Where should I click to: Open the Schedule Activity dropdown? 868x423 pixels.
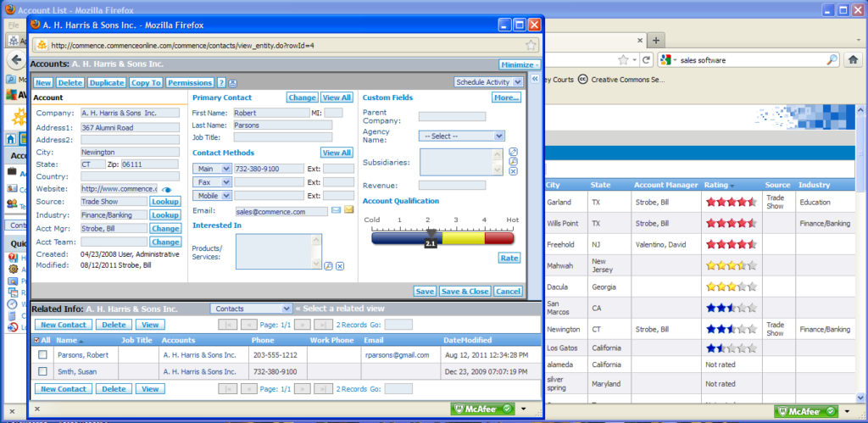point(488,82)
